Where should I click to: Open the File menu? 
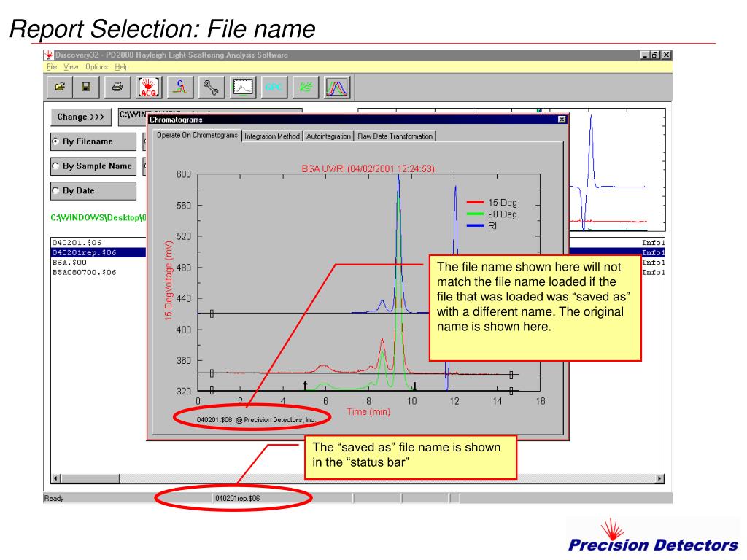pos(52,67)
